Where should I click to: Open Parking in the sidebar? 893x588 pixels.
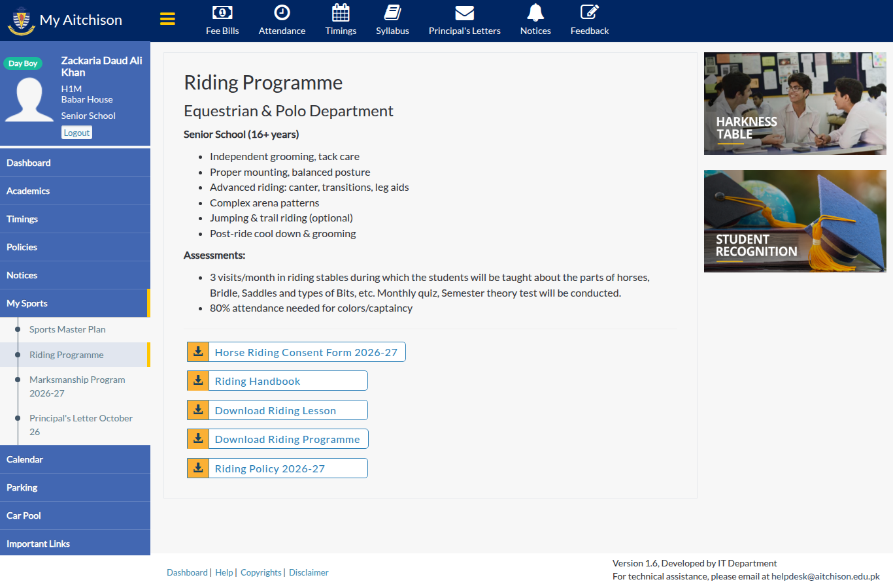(75, 487)
